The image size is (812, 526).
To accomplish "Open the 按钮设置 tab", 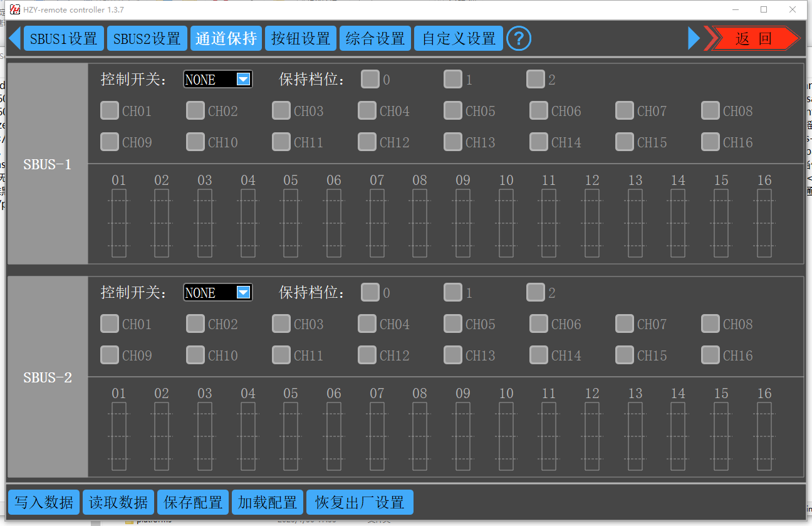I will pyautogui.click(x=301, y=38).
